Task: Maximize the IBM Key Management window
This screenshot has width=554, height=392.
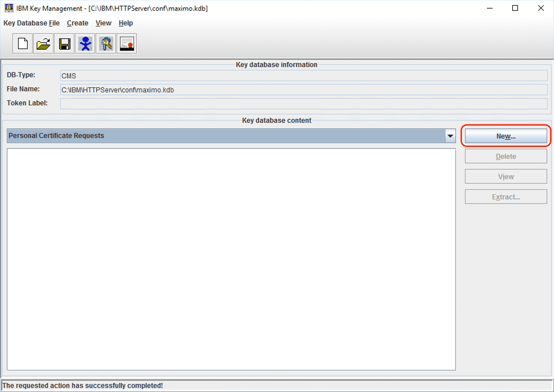Action: (x=515, y=8)
